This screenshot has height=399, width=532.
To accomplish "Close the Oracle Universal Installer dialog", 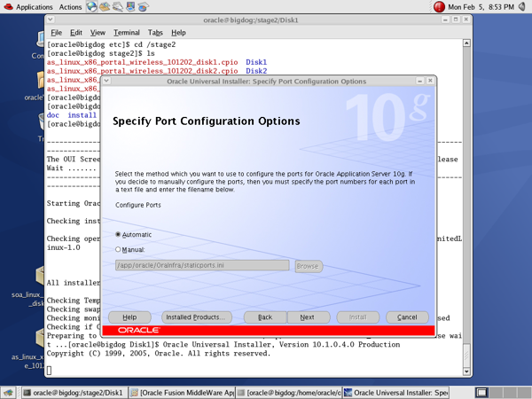I will click(430, 81).
